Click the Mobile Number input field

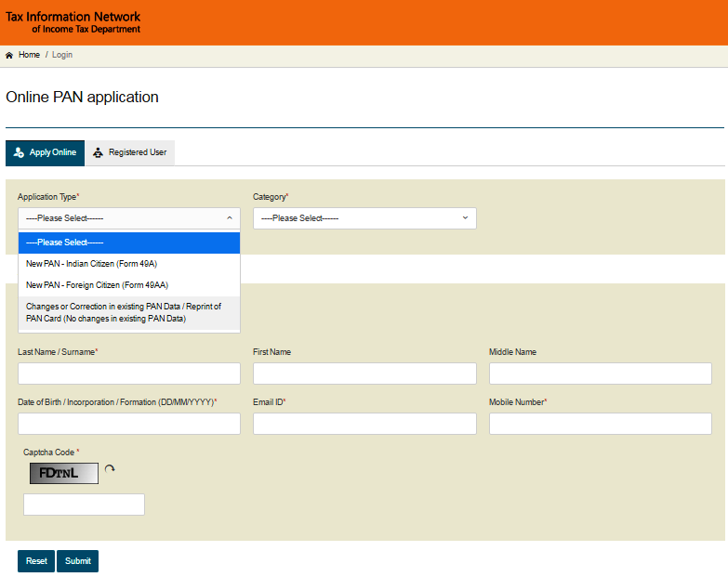click(601, 424)
